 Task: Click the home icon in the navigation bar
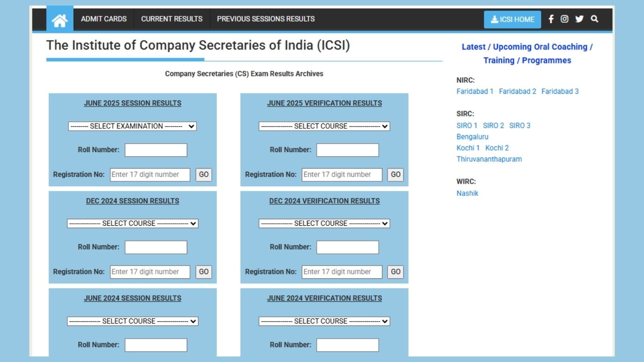coord(60,19)
